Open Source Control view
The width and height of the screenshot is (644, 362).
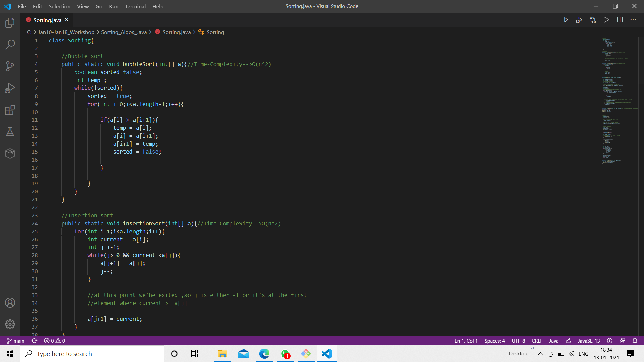(10, 66)
